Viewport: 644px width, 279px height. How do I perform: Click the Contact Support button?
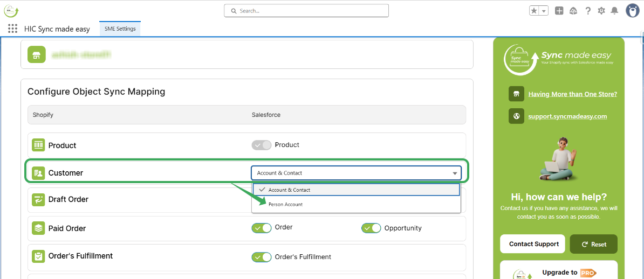tap(533, 244)
